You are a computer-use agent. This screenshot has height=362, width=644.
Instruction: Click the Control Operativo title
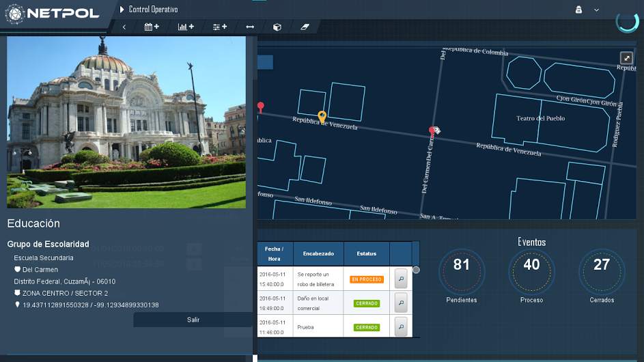(x=153, y=10)
